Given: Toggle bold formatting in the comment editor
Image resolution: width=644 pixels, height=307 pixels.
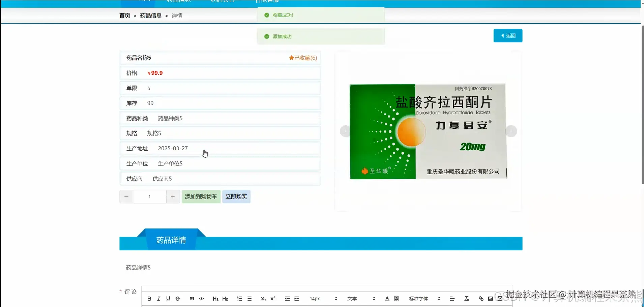Looking at the screenshot, I should click(149, 299).
